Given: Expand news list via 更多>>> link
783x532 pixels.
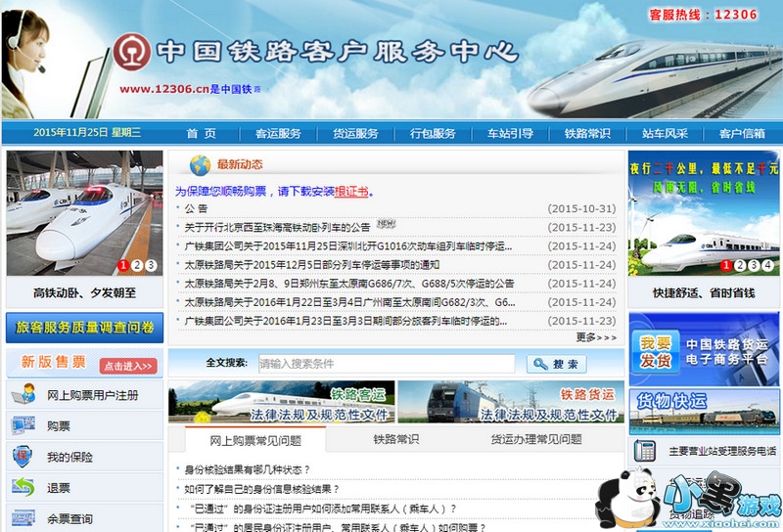Looking at the screenshot, I should [x=595, y=337].
